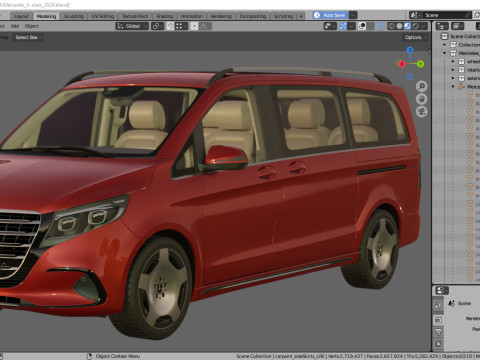Open the properties editor type dropdown

(442, 290)
